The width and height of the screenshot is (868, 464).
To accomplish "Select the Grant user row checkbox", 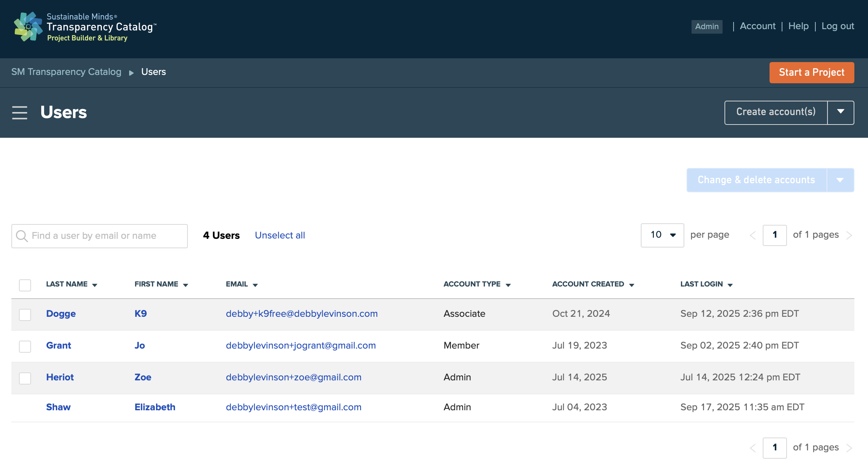I will (x=25, y=346).
